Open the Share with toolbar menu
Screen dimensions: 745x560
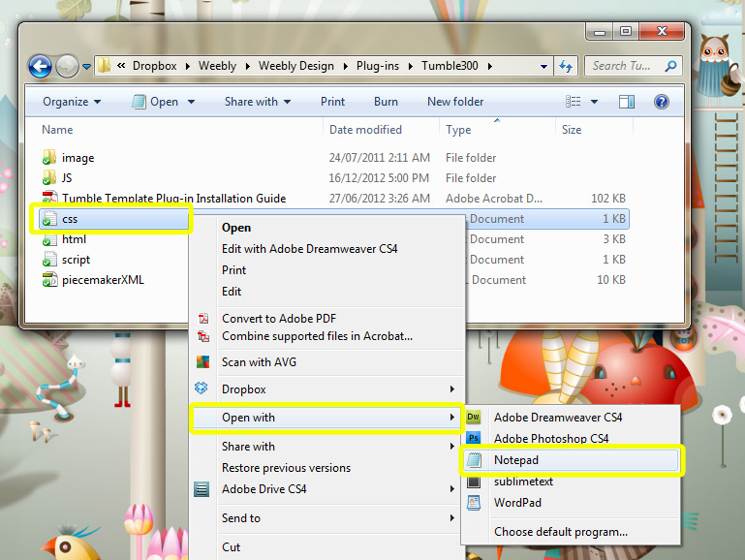[x=257, y=102]
